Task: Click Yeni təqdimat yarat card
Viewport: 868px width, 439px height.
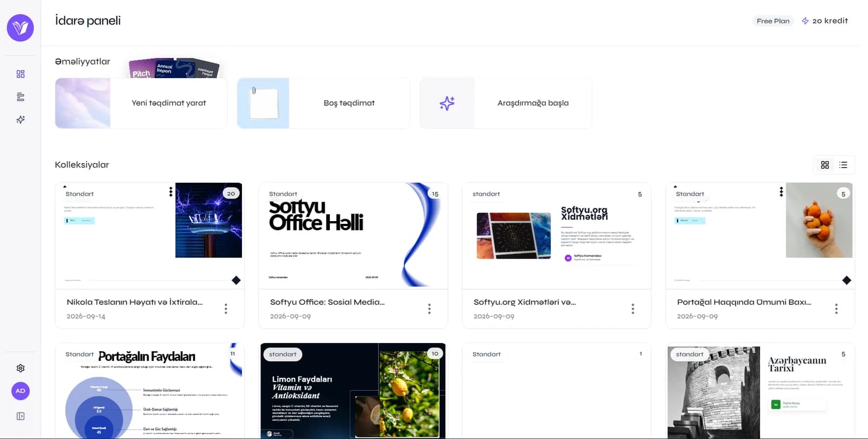Action: (141, 103)
